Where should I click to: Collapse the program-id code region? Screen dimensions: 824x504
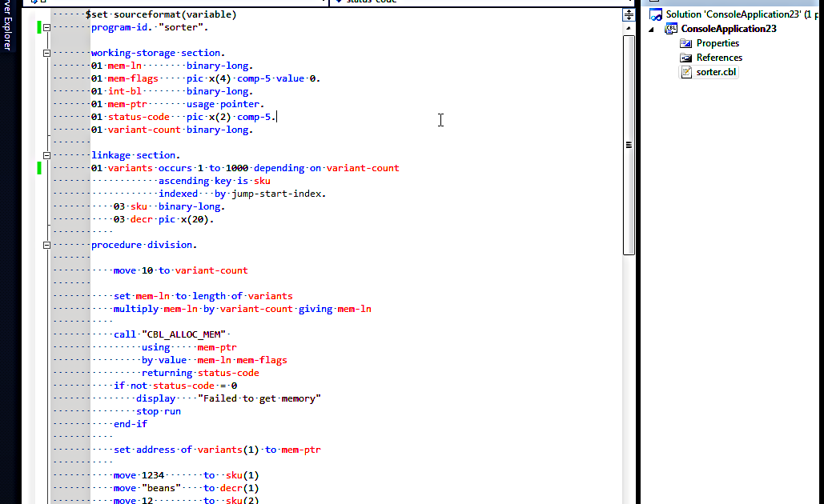46,26
